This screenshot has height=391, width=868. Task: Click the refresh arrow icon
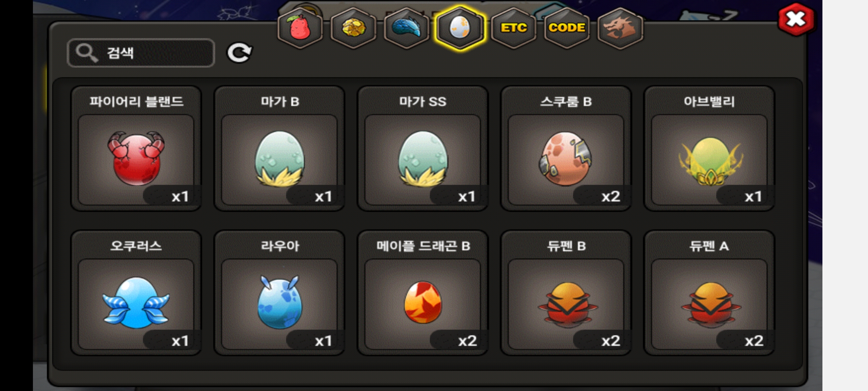(x=239, y=53)
